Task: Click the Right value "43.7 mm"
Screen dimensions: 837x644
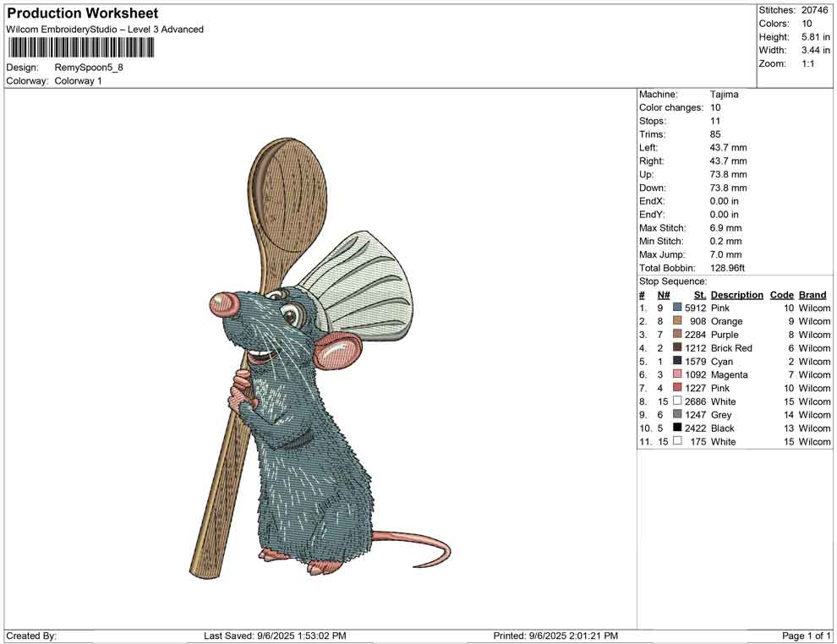Action: point(729,161)
